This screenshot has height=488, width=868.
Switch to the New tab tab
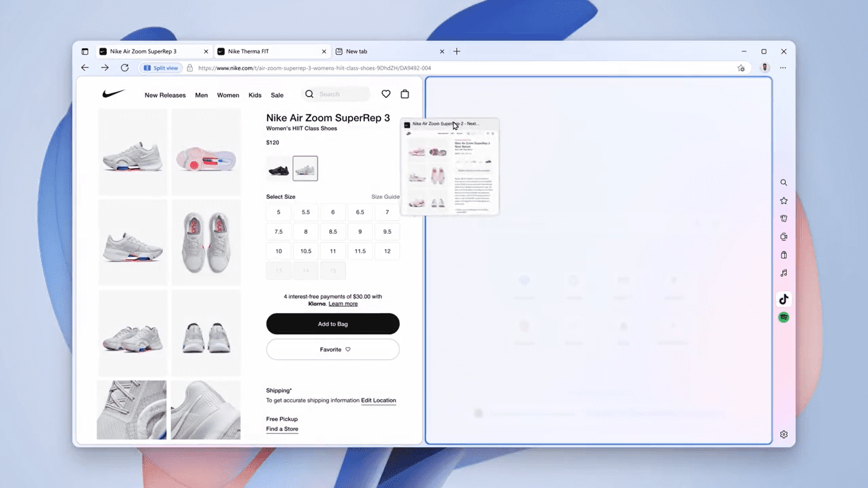pos(390,51)
